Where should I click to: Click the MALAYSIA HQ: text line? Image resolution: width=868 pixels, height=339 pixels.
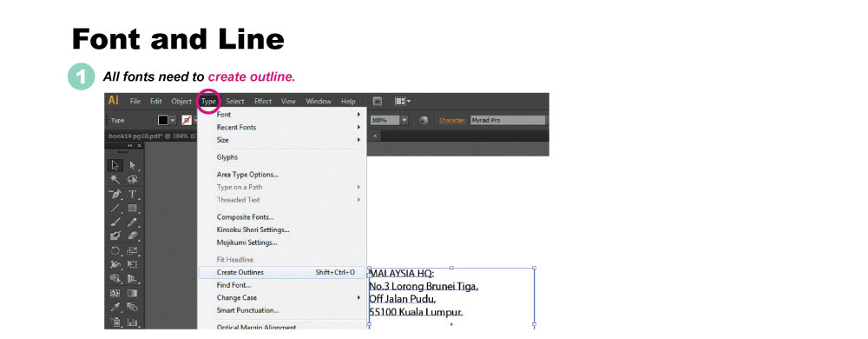click(x=402, y=274)
